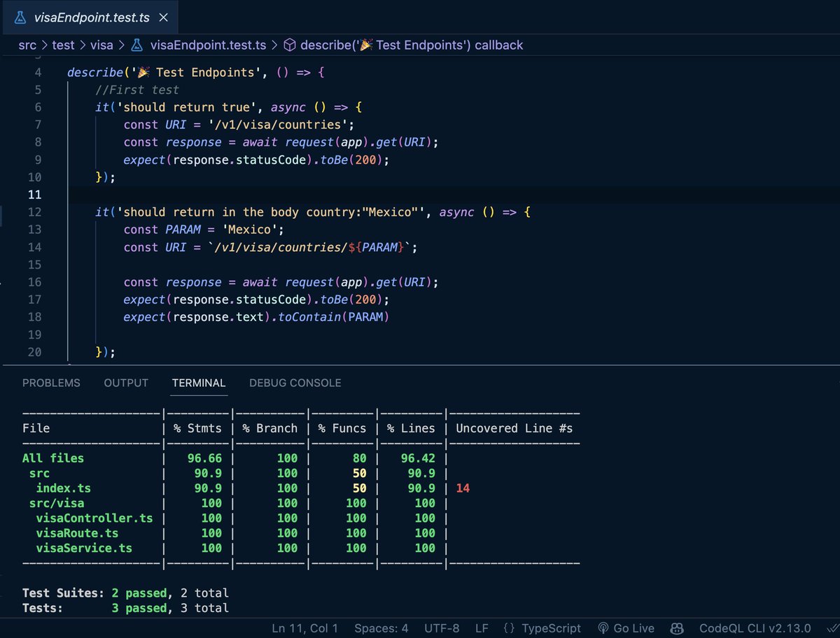The image size is (840, 638).
Task: Click the 'test' breadcrumb segment
Action: 64,45
